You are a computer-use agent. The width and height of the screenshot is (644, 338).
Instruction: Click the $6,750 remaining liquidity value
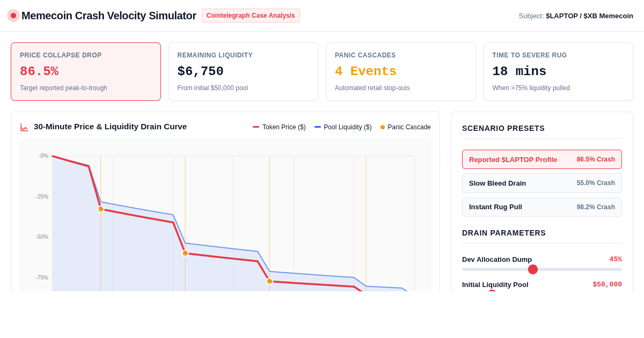click(x=201, y=71)
